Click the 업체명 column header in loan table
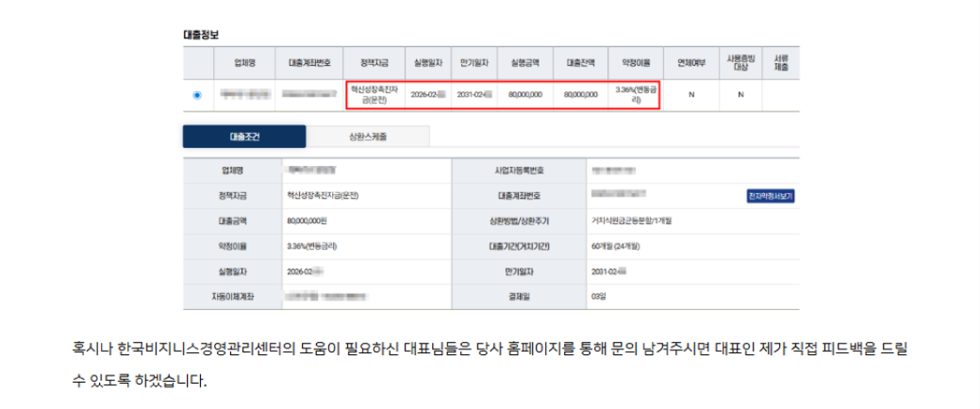Viewport: 980px width, 409px height. pyautogui.click(x=244, y=62)
